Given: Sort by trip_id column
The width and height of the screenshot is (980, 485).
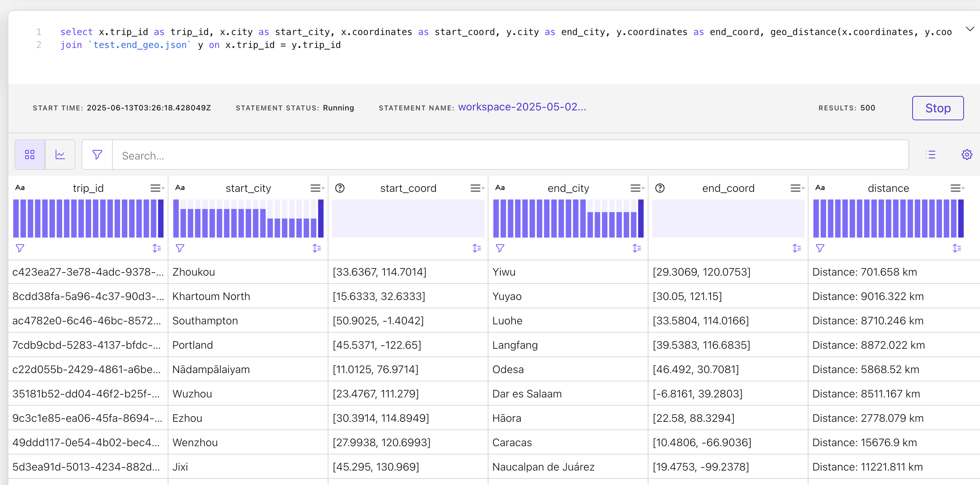Looking at the screenshot, I should click(x=157, y=248).
